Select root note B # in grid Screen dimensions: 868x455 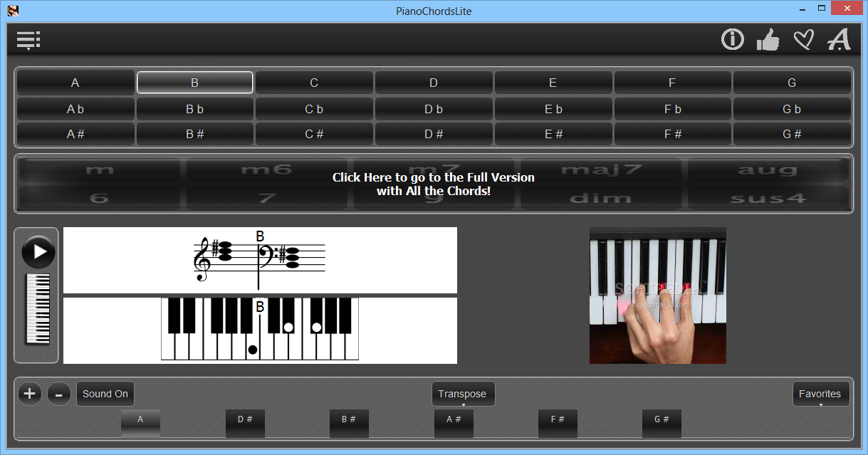click(194, 134)
